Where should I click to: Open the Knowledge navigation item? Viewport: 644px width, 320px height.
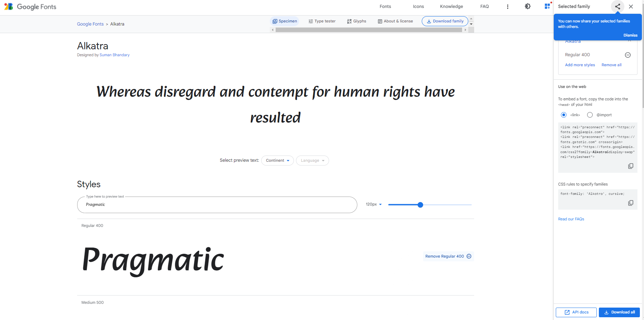pyautogui.click(x=451, y=7)
